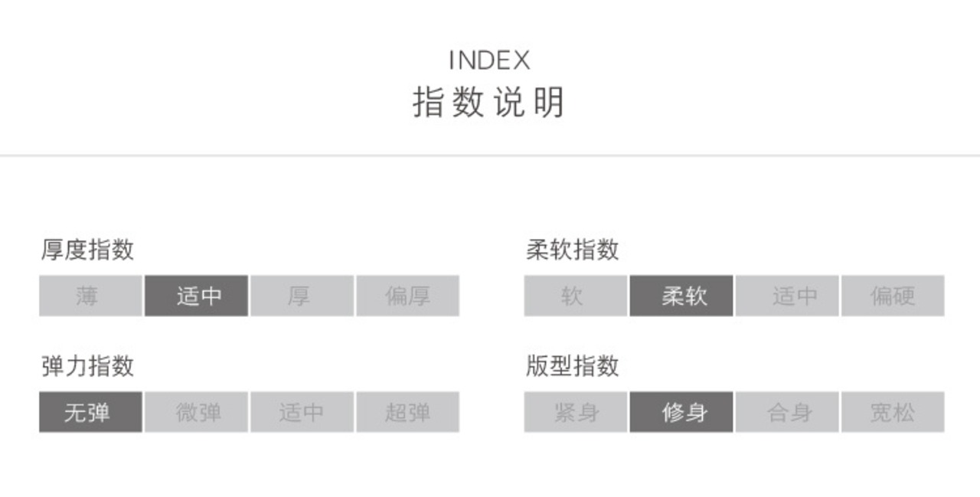Pick the 超弹 elasticity option

(407, 412)
